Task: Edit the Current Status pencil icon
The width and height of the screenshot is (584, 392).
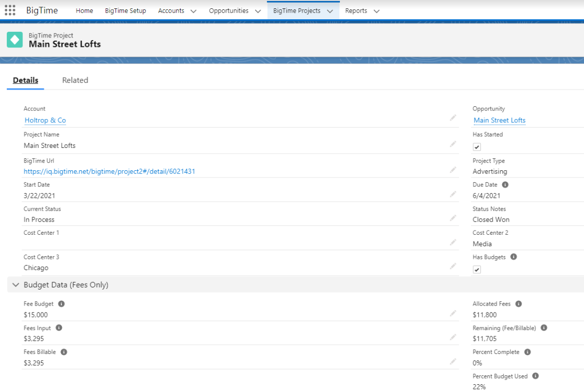Action: point(453,218)
